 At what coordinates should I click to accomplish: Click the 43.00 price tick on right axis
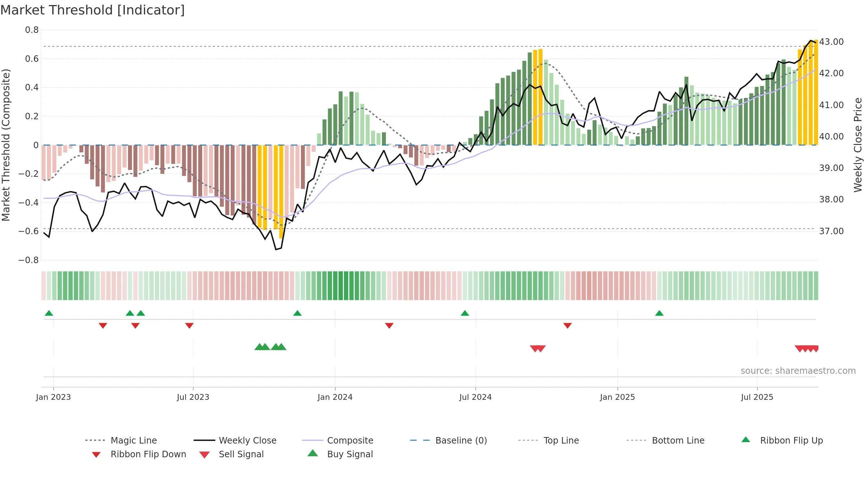(x=831, y=42)
